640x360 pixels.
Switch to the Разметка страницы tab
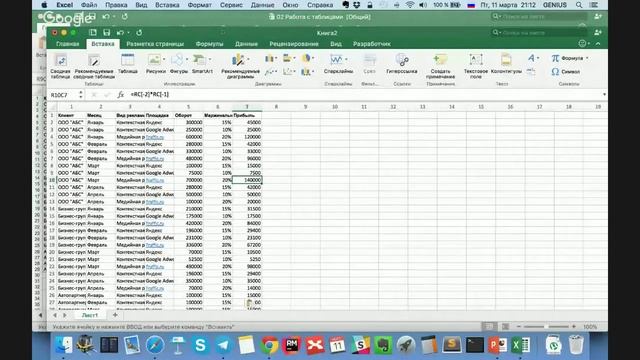[x=155, y=44]
